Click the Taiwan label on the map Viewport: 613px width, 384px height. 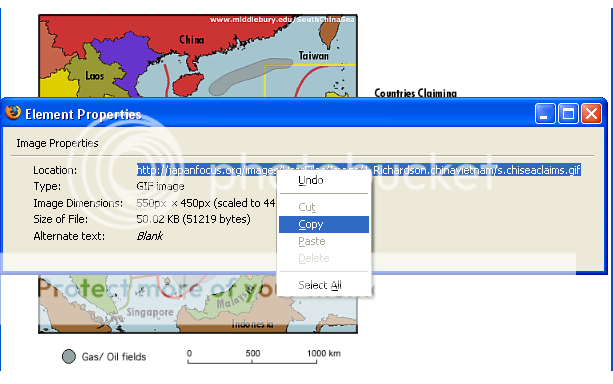(314, 56)
